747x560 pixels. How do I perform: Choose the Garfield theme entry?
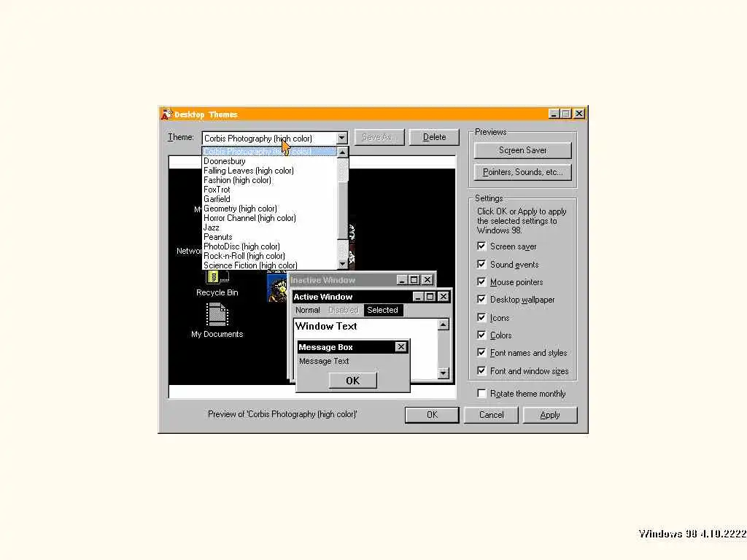coord(269,199)
